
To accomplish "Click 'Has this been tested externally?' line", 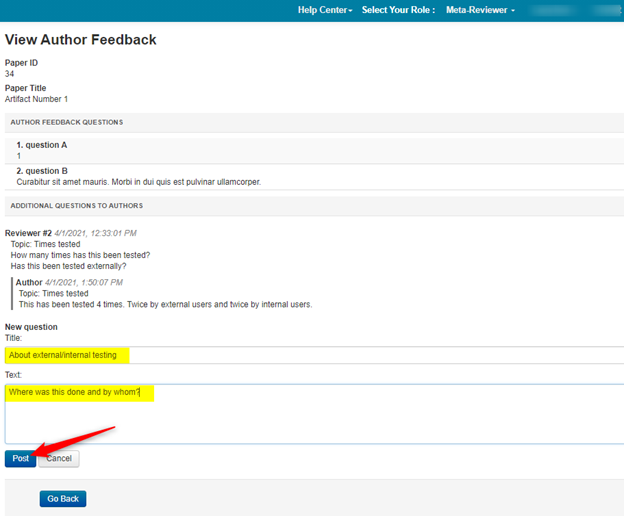I will tap(68, 266).
